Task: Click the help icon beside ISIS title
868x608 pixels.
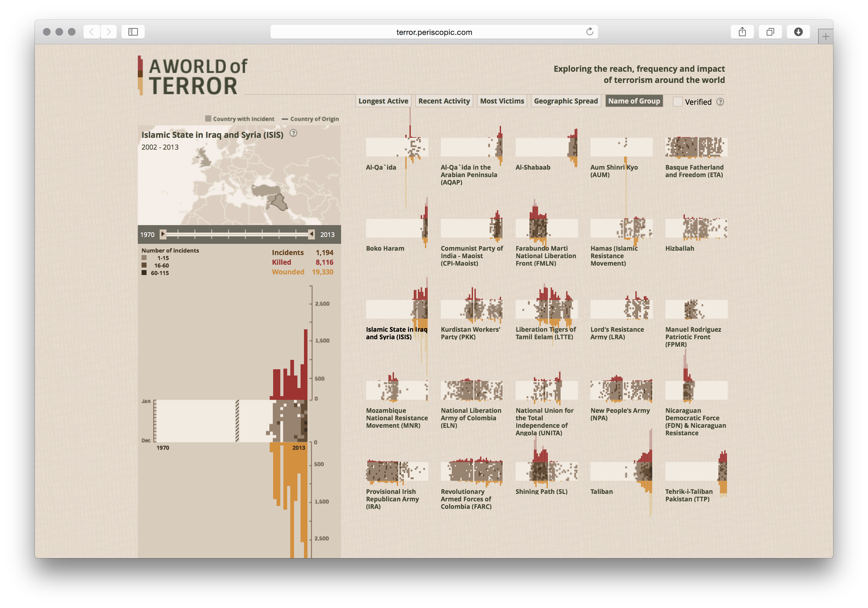Action: point(294,133)
